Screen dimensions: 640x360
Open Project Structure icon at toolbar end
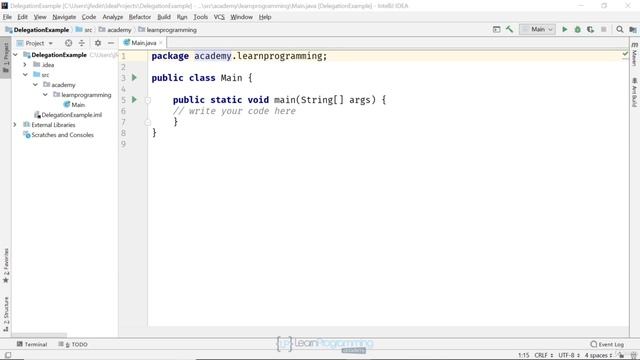point(633,29)
